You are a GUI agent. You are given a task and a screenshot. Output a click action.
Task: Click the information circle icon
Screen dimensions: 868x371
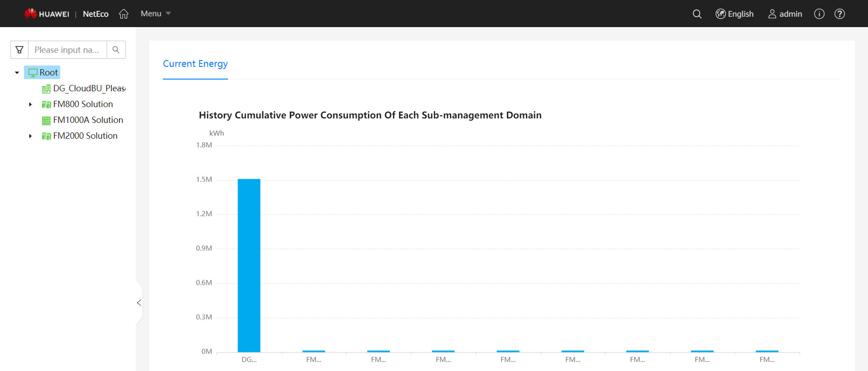point(819,14)
